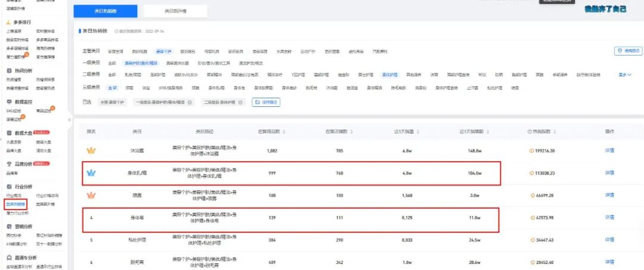Click the outlined pin button at filter panel right
The height and width of the screenshot is (270, 644).
click(x=628, y=51)
